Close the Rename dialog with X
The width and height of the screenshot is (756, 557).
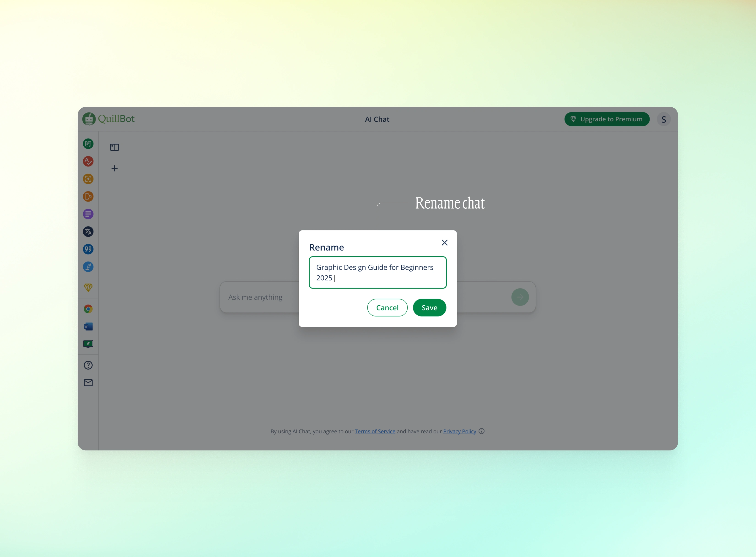click(x=444, y=243)
